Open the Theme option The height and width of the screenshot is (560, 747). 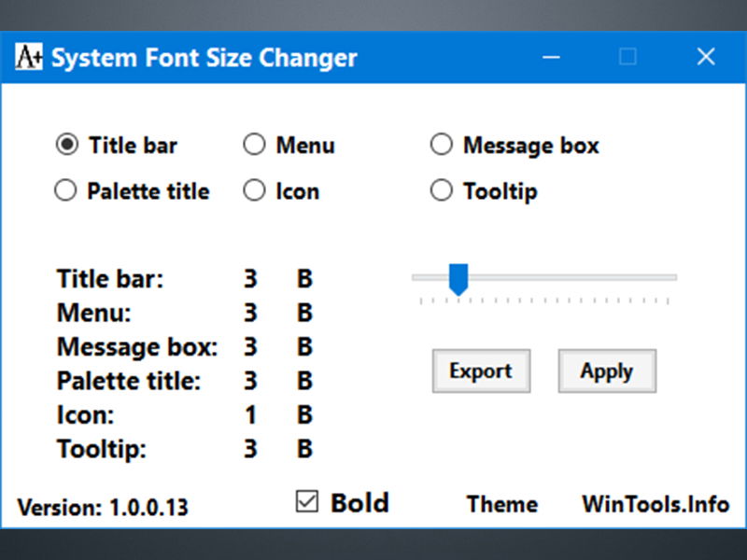click(501, 504)
